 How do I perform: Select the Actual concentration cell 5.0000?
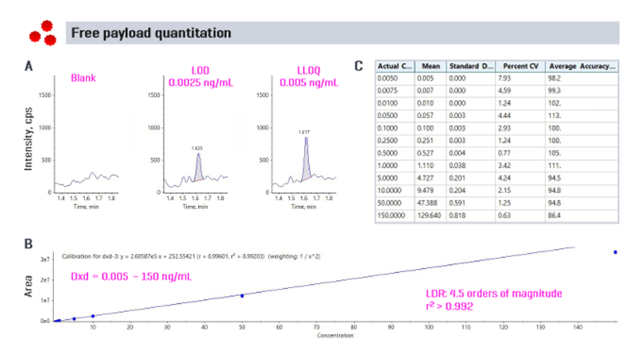pos(387,178)
